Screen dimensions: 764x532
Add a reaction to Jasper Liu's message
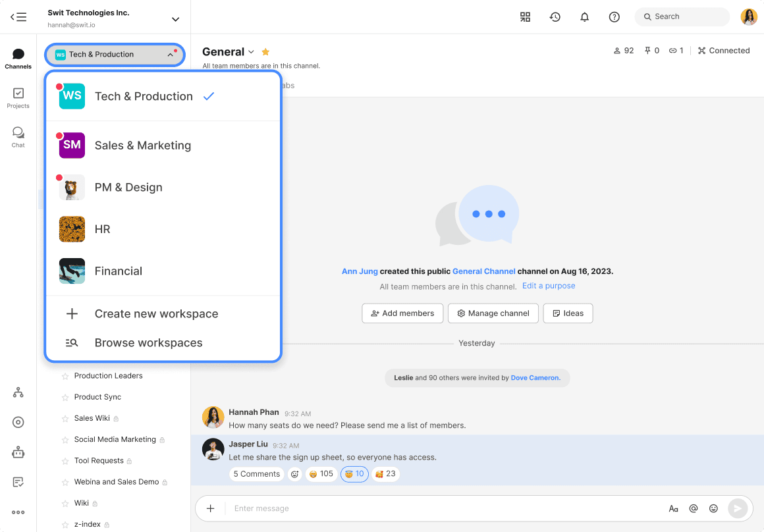coord(295,474)
